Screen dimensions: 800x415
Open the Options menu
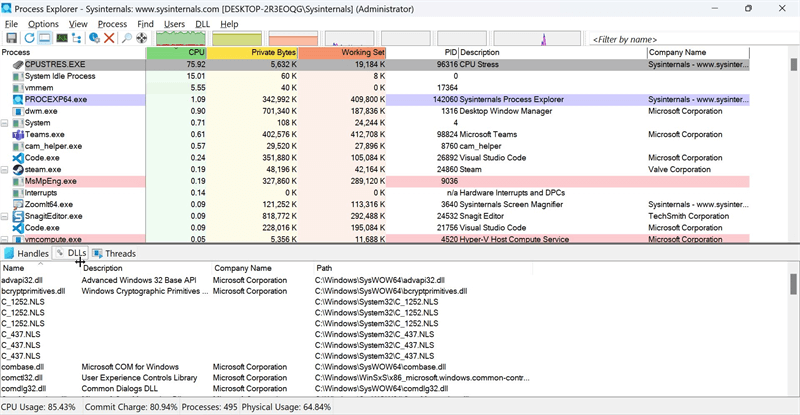point(43,23)
